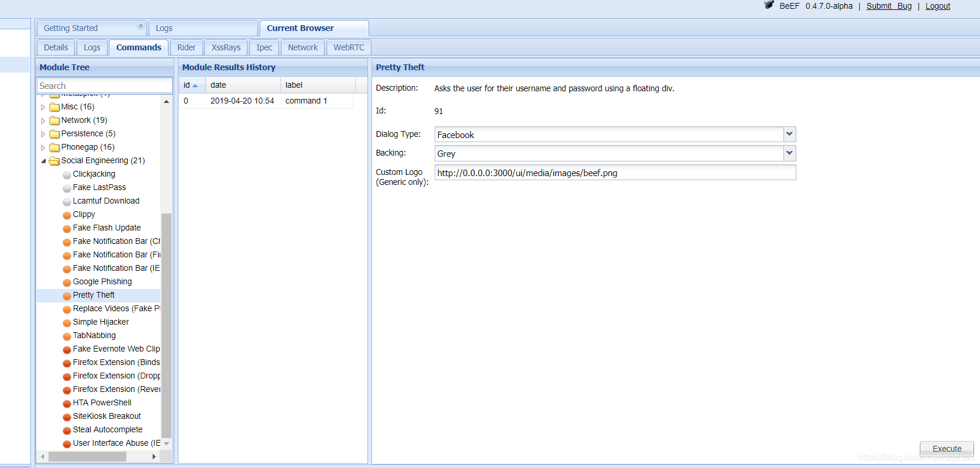Click the Misc folder icon

[54, 107]
